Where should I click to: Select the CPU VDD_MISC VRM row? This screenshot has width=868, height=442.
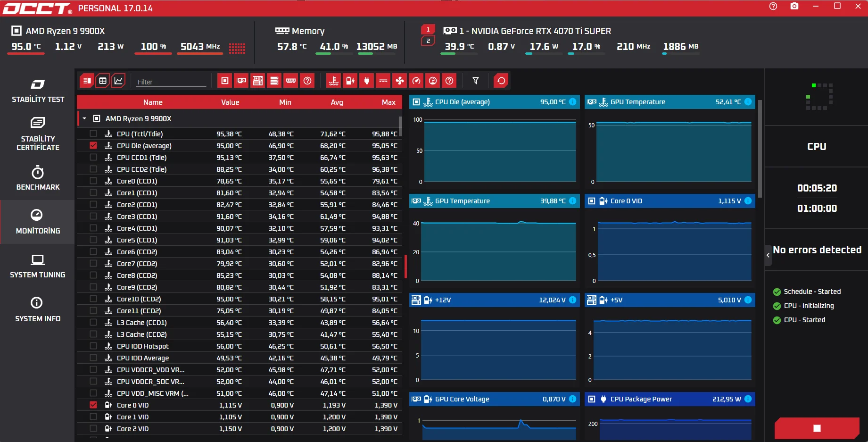[240, 393]
